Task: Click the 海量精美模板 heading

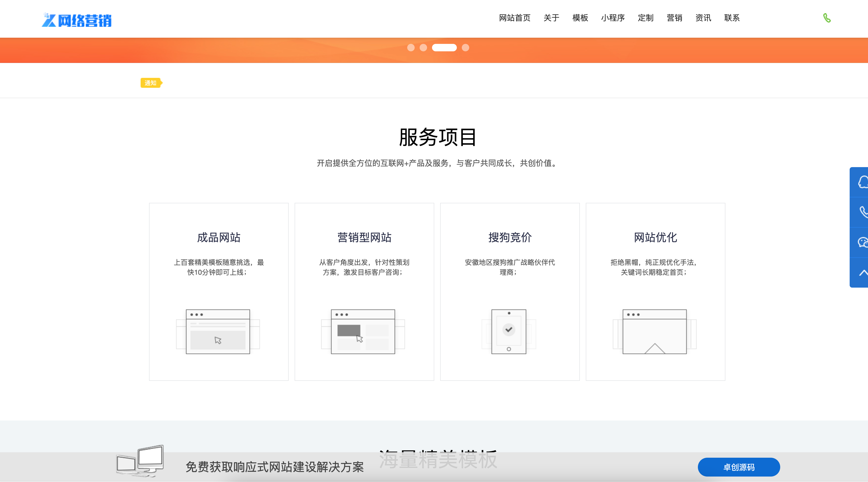Action: pyautogui.click(x=438, y=459)
